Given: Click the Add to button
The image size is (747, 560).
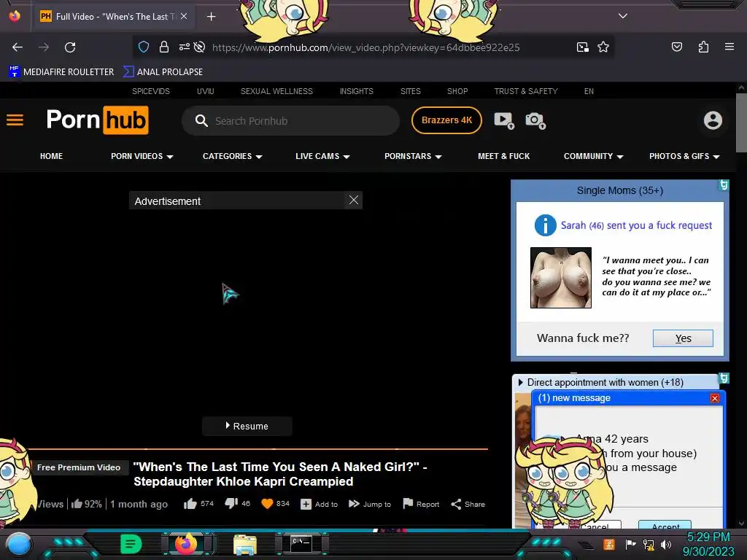Looking at the screenshot, I should [x=320, y=504].
